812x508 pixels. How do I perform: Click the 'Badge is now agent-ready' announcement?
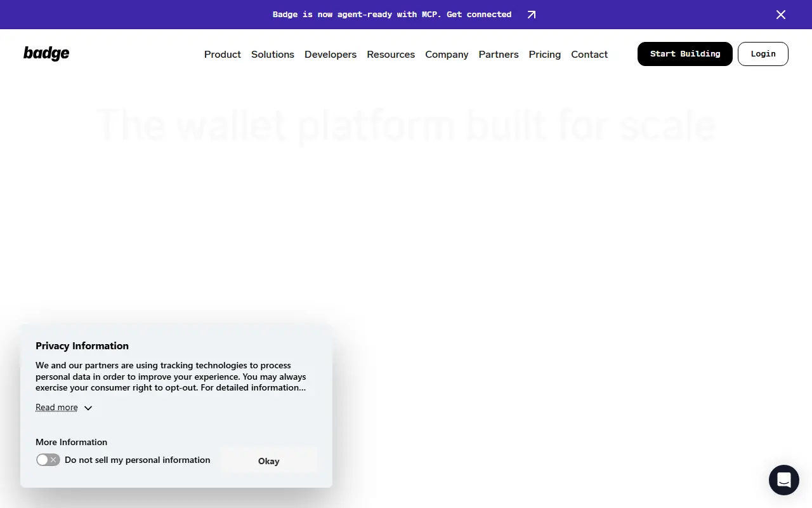pyautogui.click(x=392, y=15)
